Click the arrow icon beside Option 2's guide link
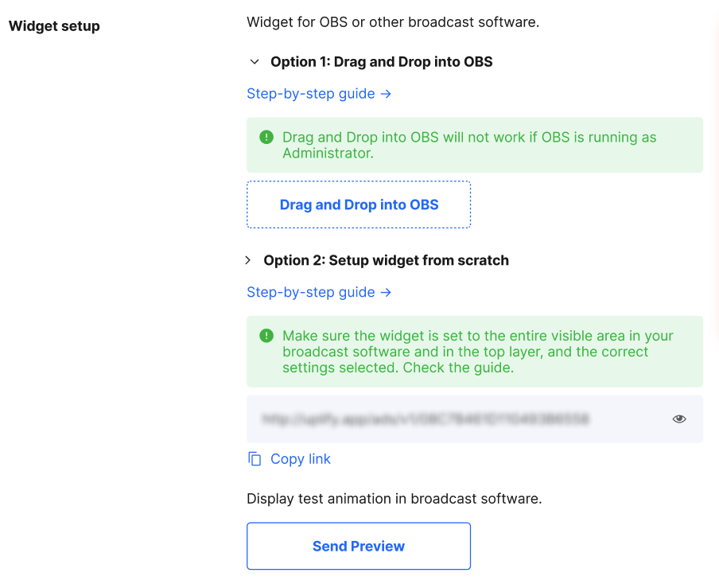The image size is (719, 588). (386, 293)
